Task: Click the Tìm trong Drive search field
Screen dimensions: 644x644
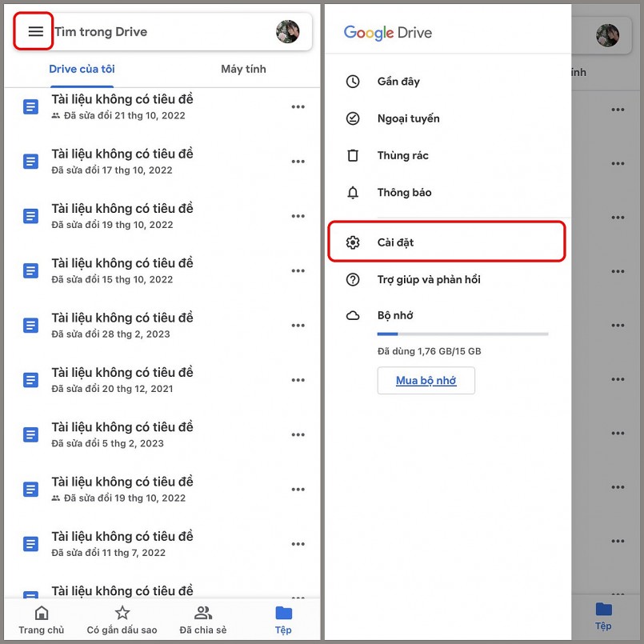Action: click(160, 32)
